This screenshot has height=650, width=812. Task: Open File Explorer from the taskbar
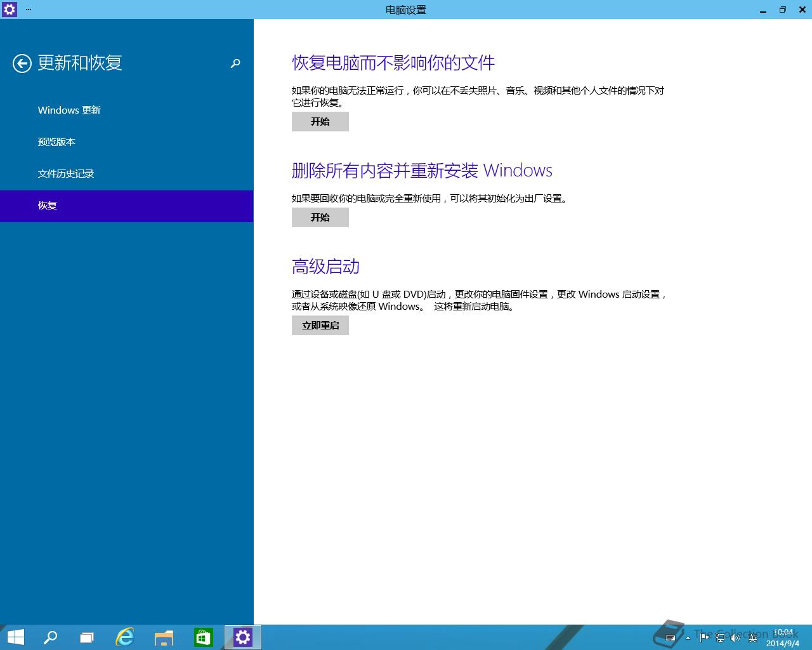(x=164, y=637)
